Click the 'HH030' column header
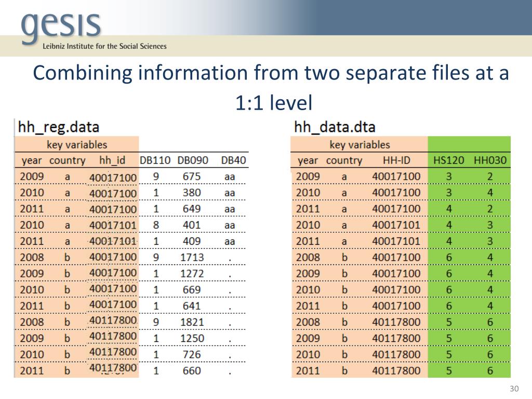Screen dimensions: 532x399 tap(490, 160)
